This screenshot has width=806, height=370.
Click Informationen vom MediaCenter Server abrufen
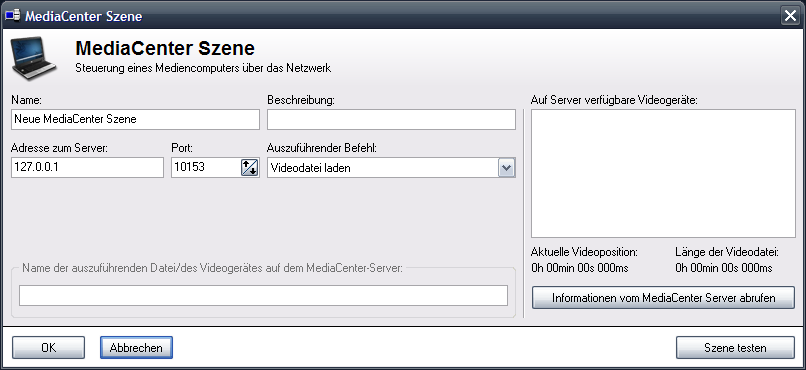pyautogui.click(x=663, y=298)
